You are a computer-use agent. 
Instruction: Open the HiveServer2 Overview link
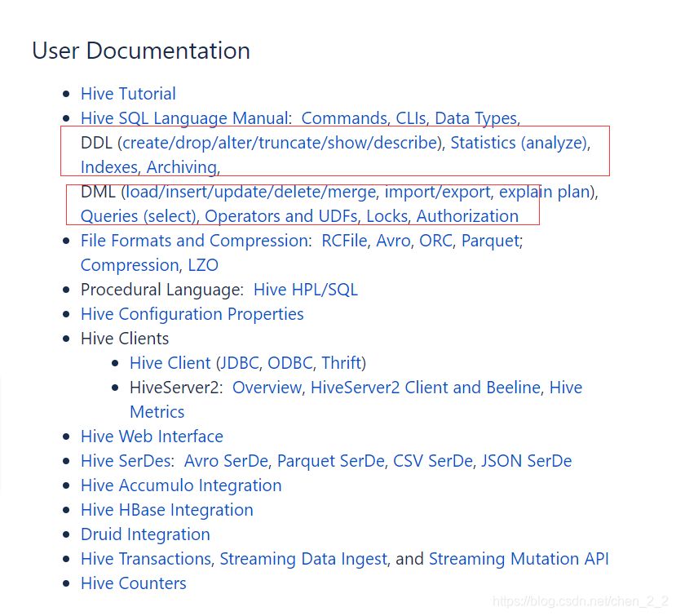(267, 388)
